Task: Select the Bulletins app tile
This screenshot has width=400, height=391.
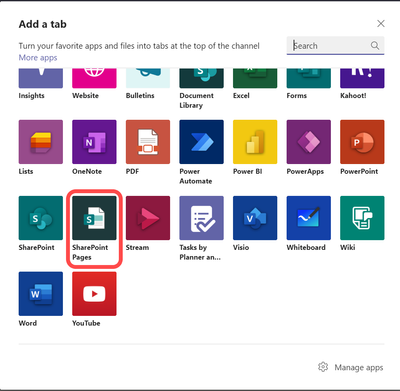Action: pos(148,78)
